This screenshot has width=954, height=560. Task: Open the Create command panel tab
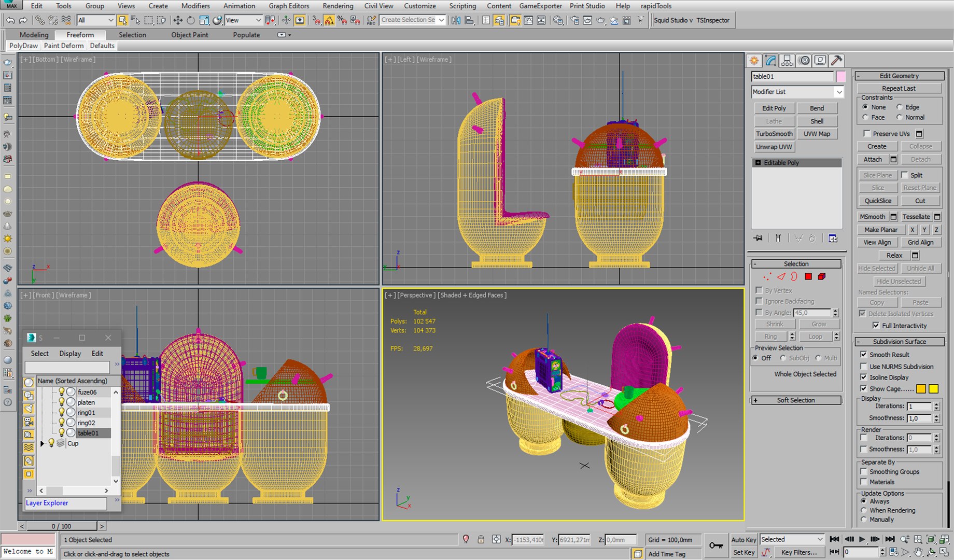pyautogui.click(x=754, y=61)
